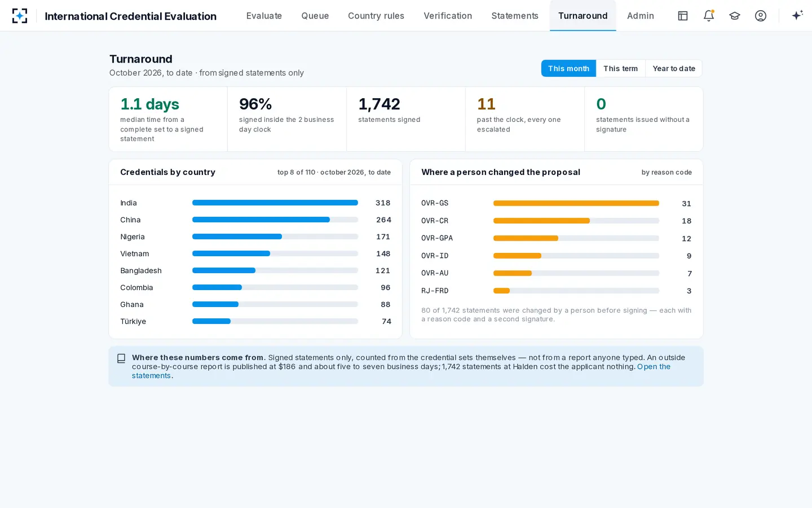Open the Queue tab

coord(315,16)
